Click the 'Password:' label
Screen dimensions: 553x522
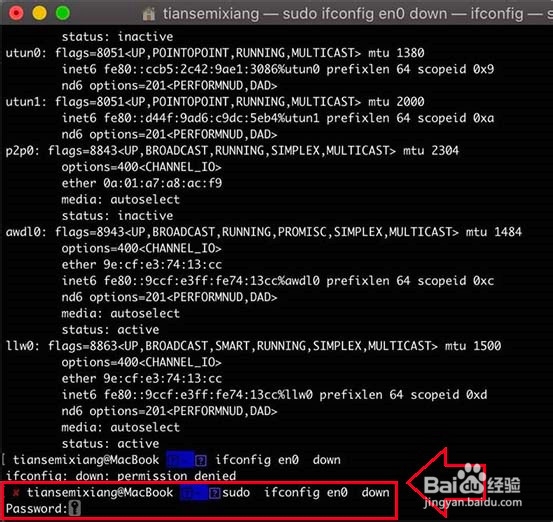[36, 509]
